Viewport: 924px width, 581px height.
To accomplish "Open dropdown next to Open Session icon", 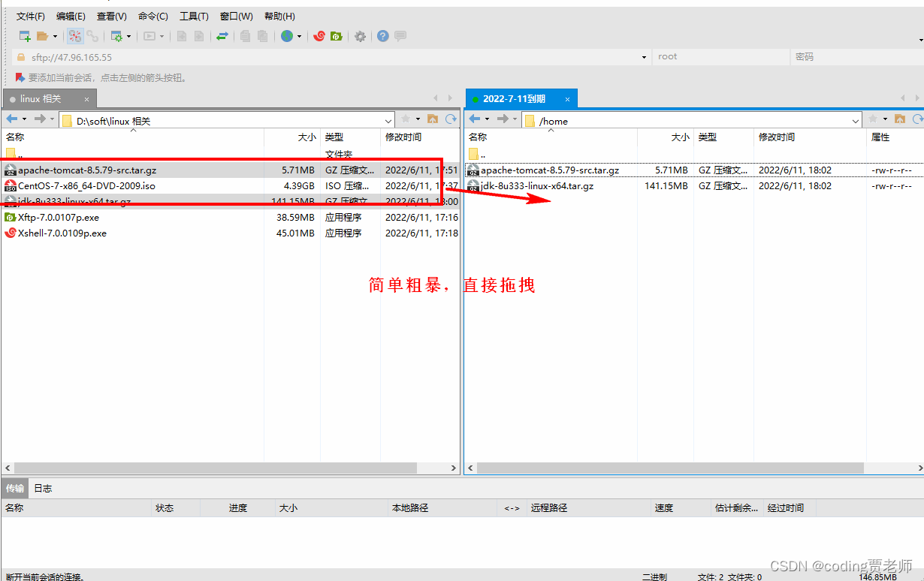I will coord(55,36).
